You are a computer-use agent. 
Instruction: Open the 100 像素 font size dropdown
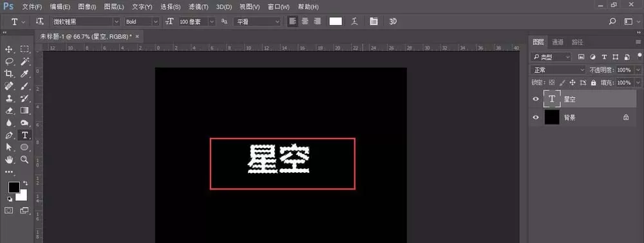(196, 21)
